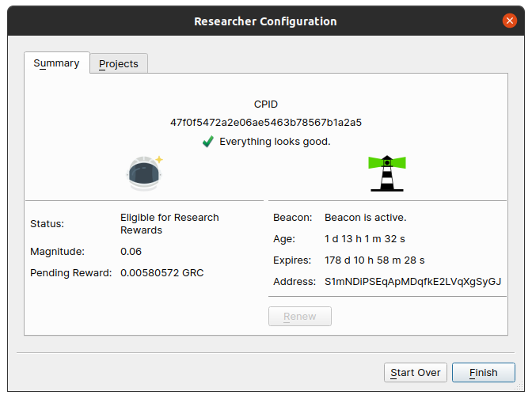The height and width of the screenshot is (399, 532).
Task: Click the green lighthouse beacon icon
Action: pyautogui.click(x=387, y=173)
